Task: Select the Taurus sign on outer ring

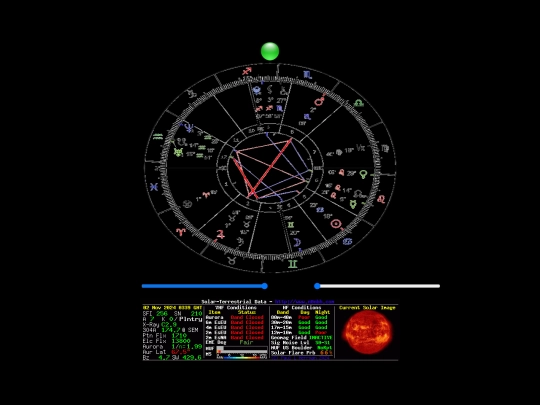Action: tap(232, 261)
